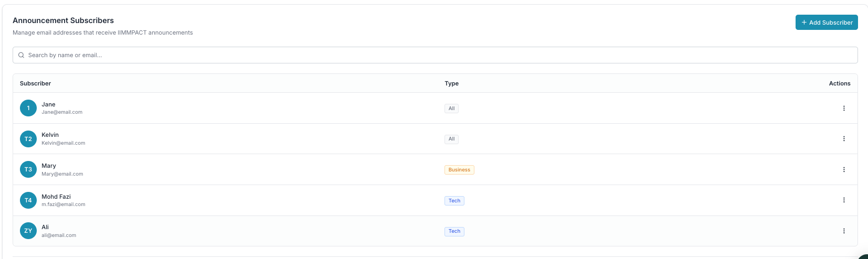Click the Type column header
Screen dimensions: 868x259
[451, 83]
